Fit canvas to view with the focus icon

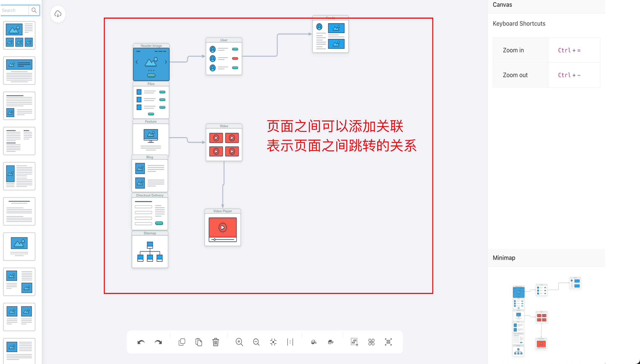[x=273, y=342]
